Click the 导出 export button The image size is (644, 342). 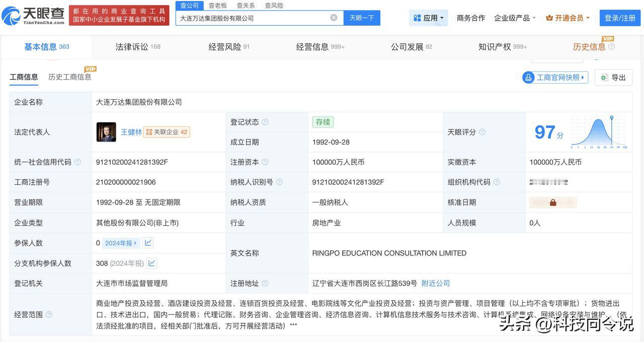tap(613, 78)
